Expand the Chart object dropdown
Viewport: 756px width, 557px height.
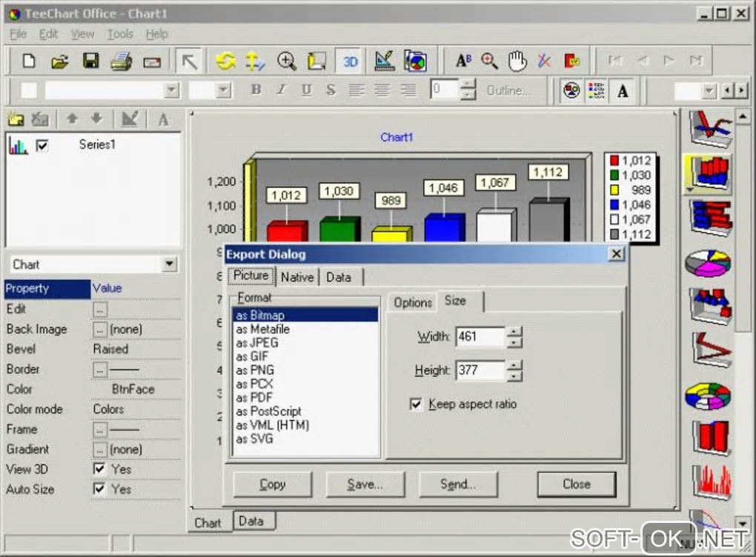[170, 264]
